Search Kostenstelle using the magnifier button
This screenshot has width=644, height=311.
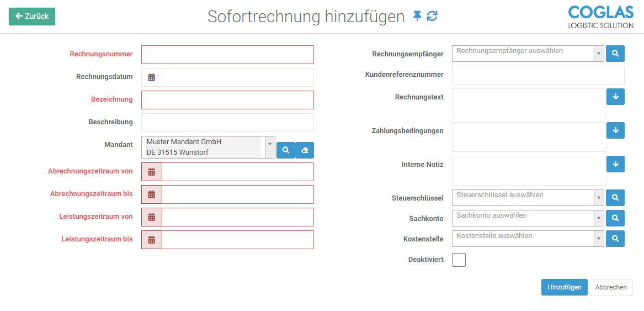coord(615,239)
